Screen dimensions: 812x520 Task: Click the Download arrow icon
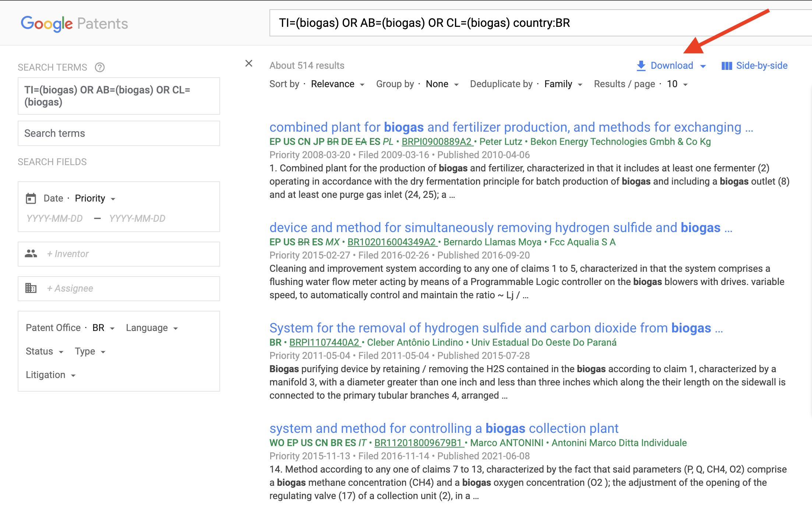(641, 66)
